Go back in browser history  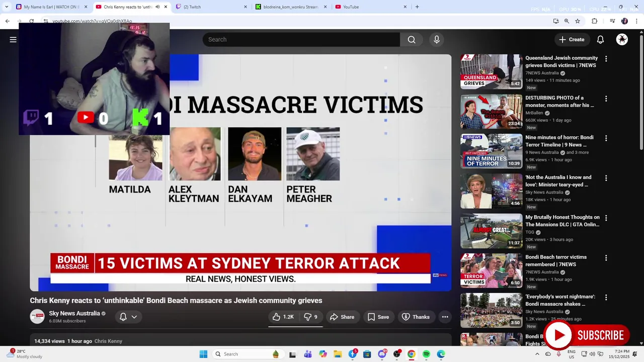pos(7,21)
